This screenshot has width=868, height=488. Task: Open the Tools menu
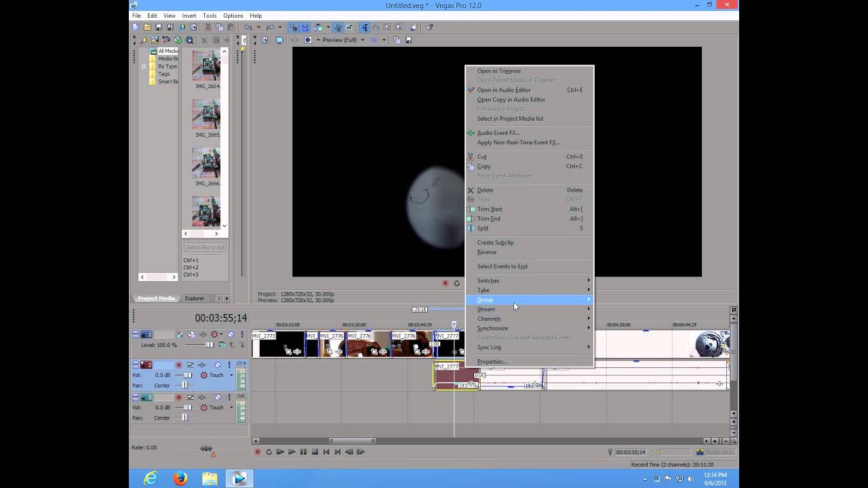pyautogui.click(x=210, y=16)
